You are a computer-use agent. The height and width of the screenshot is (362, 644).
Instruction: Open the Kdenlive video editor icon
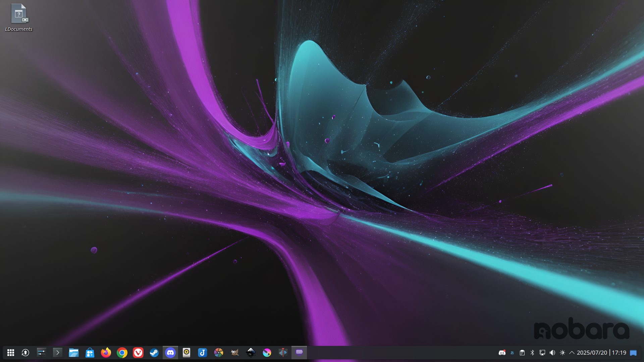coord(283,353)
